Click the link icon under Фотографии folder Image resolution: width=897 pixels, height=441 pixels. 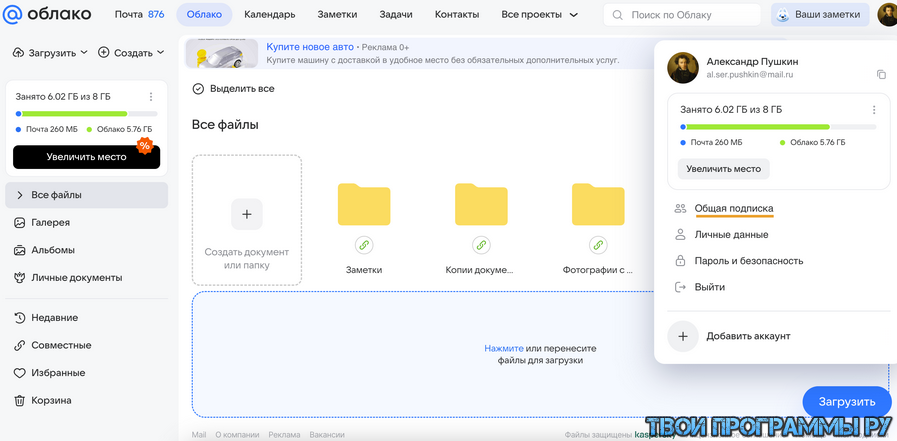pos(598,245)
